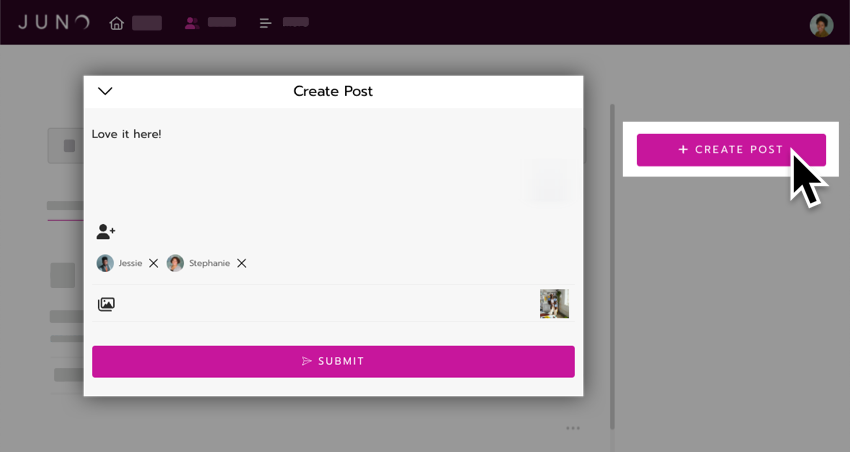This screenshot has height=452, width=850.
Task: Open the people icon in navigation bar
Action: [x=192, y=23]
